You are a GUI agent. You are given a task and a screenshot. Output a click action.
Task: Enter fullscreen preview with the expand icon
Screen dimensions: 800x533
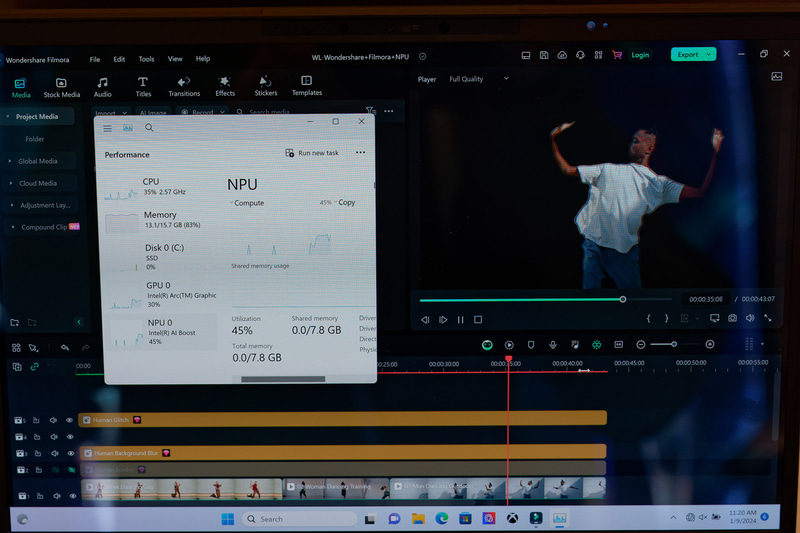(x=768, y=318)
